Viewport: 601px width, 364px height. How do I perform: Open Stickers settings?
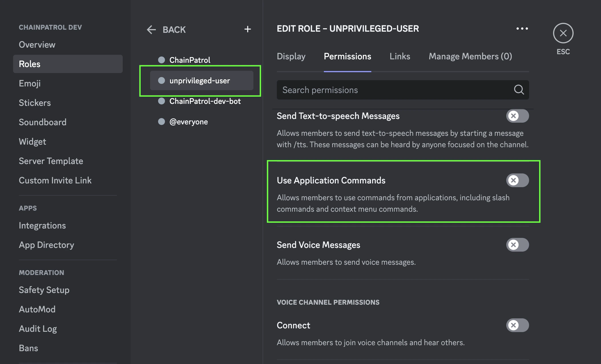[68, 103]
